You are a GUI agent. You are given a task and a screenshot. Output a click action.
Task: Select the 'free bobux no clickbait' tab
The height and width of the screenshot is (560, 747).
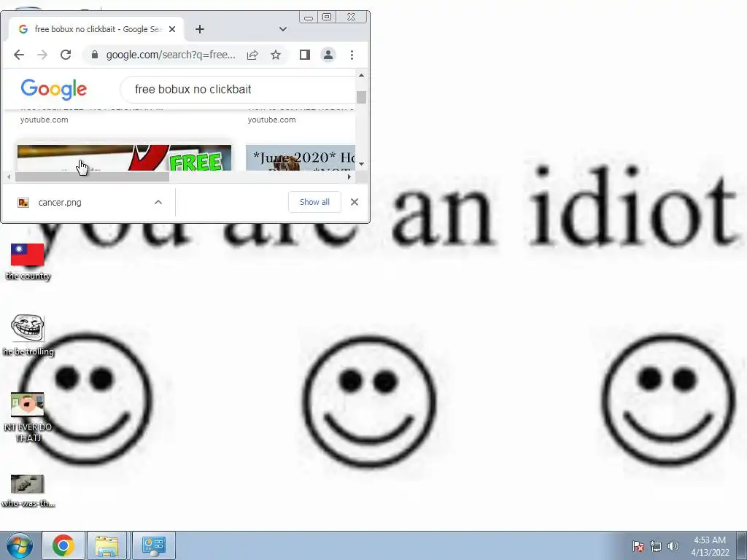[x=96, y=29]
